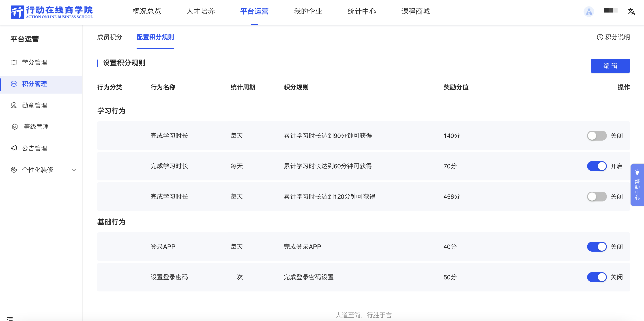This screenshot has width=644, height=321.
Task: Open the 积分说明 help link
Action: click(x=613, y=37)
